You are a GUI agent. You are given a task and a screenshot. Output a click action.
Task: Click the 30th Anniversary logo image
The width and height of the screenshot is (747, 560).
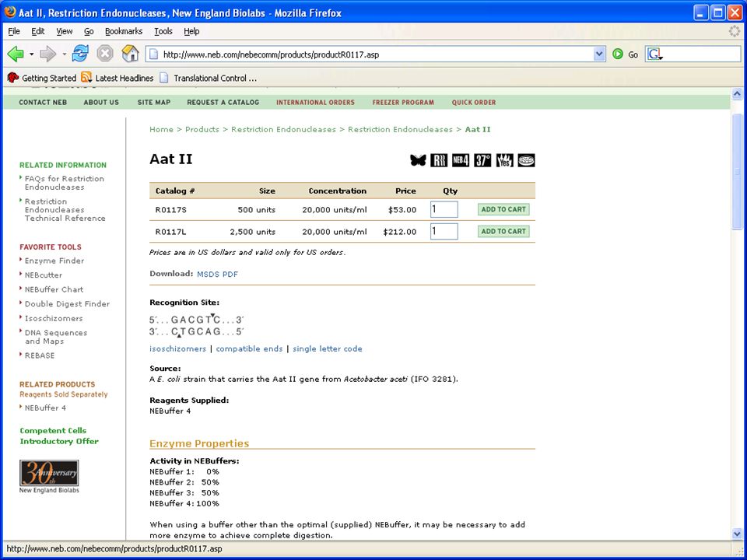[49, 473]
